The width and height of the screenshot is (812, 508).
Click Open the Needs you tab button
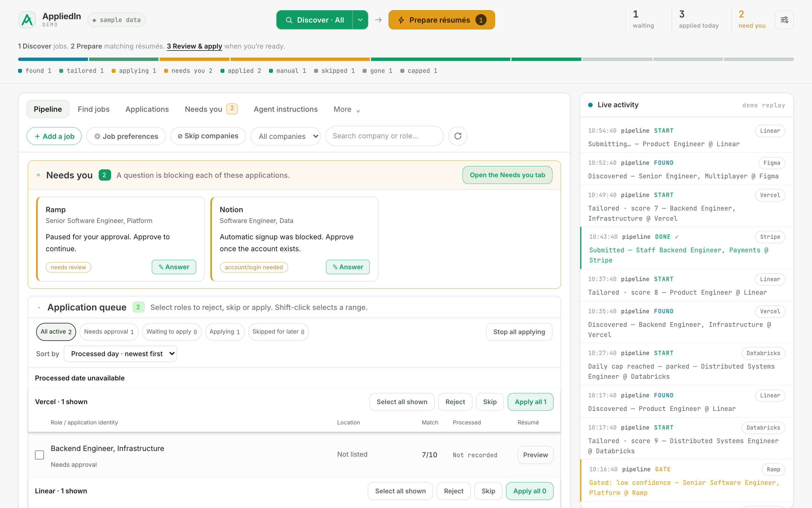[x=507, y=175]
